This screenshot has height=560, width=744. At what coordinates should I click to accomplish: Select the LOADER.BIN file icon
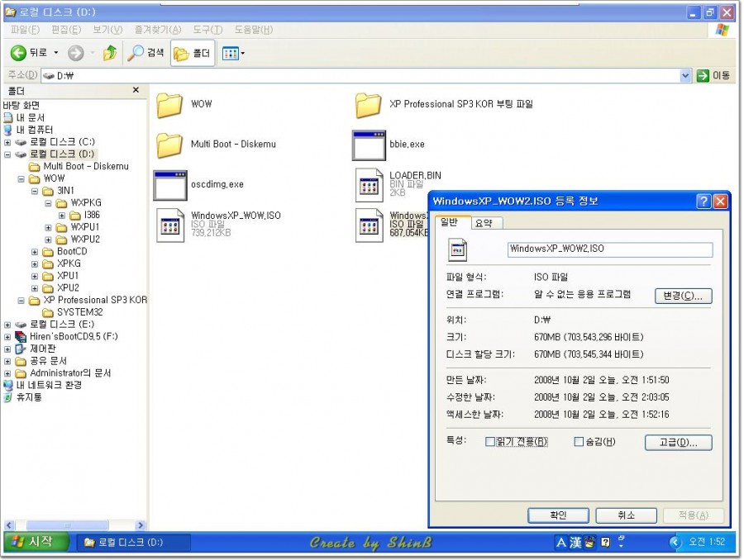(x=370, y=185)
